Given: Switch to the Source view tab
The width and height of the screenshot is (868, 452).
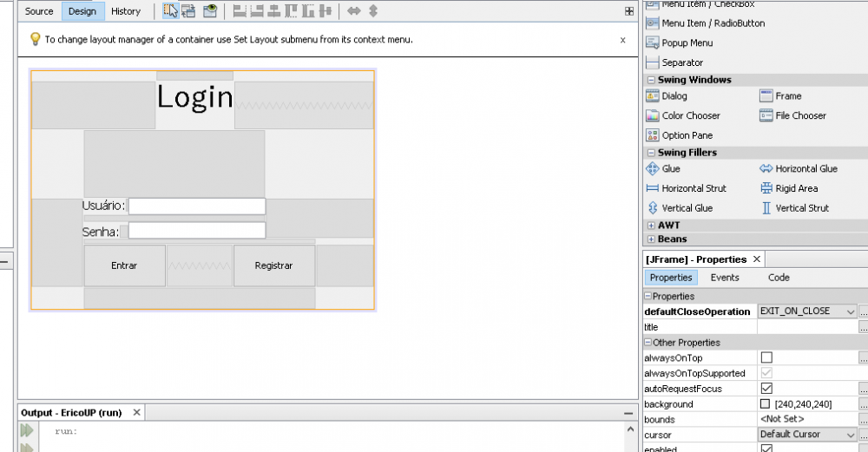Looking at the screenshot, I should pos(39,11).
